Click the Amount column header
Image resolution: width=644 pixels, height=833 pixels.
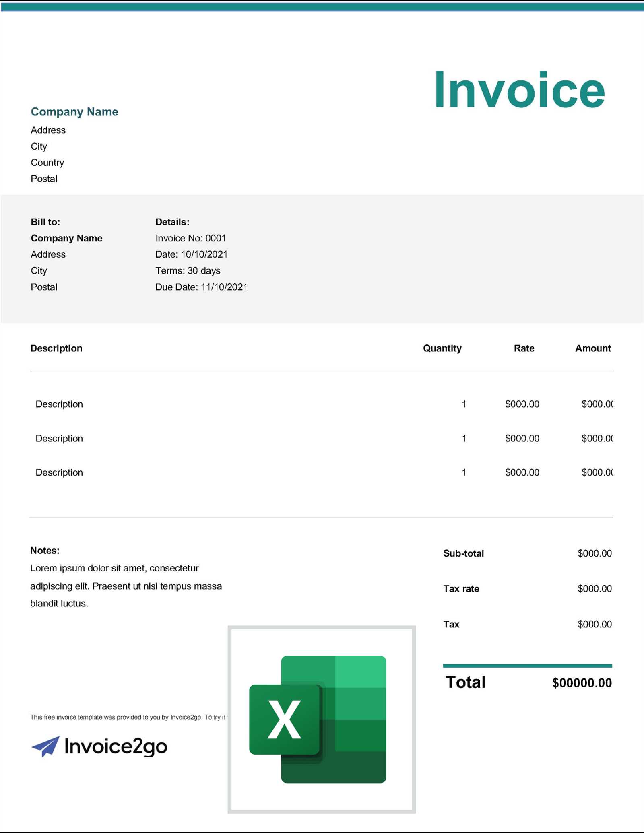(593, 348)
